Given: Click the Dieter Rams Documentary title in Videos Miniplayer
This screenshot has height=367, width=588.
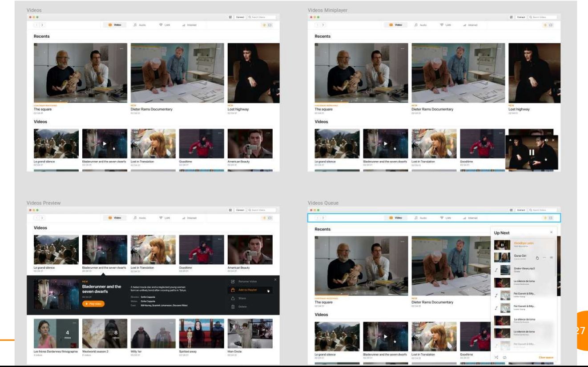Looking at the screenshot, I should click(432, 109).
